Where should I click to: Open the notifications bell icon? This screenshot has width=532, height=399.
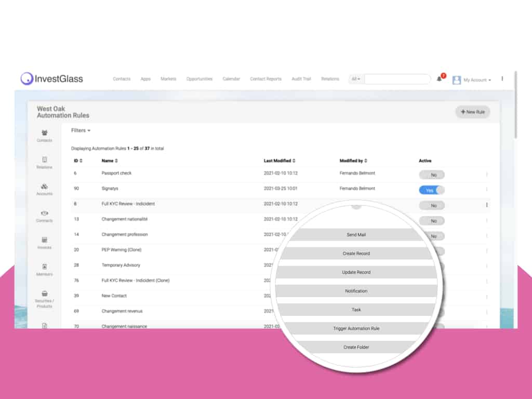tap(439, 79)
